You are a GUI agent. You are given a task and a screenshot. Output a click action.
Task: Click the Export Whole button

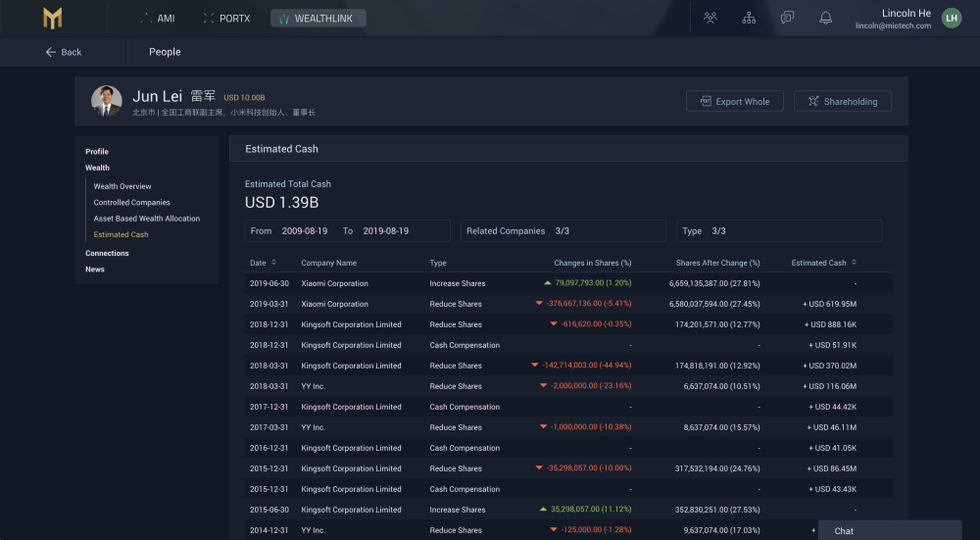734,101
